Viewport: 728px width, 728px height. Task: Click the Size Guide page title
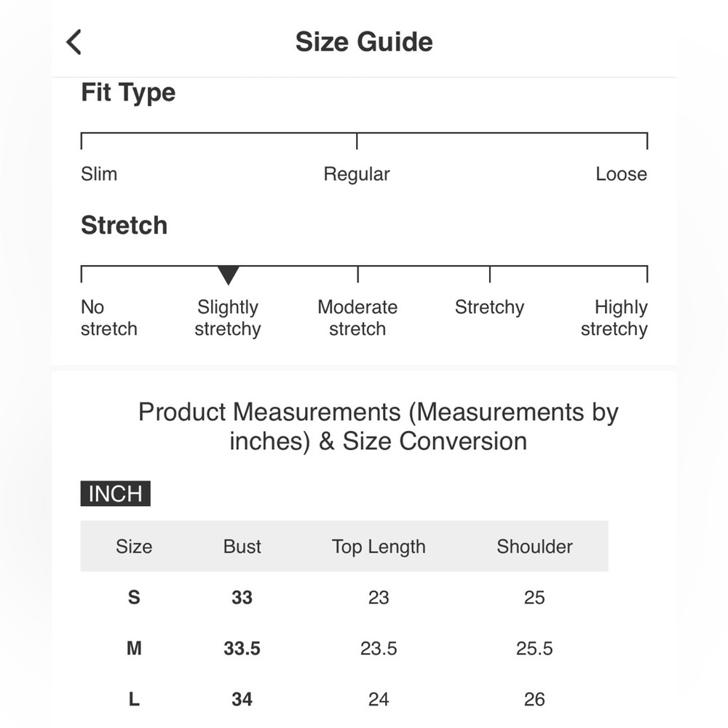click(x=364, y=41)
